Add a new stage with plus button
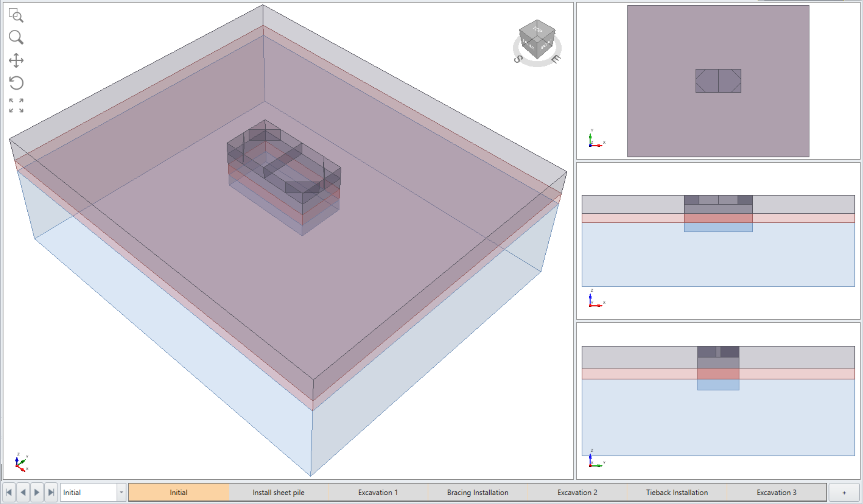 pos(844,492)
